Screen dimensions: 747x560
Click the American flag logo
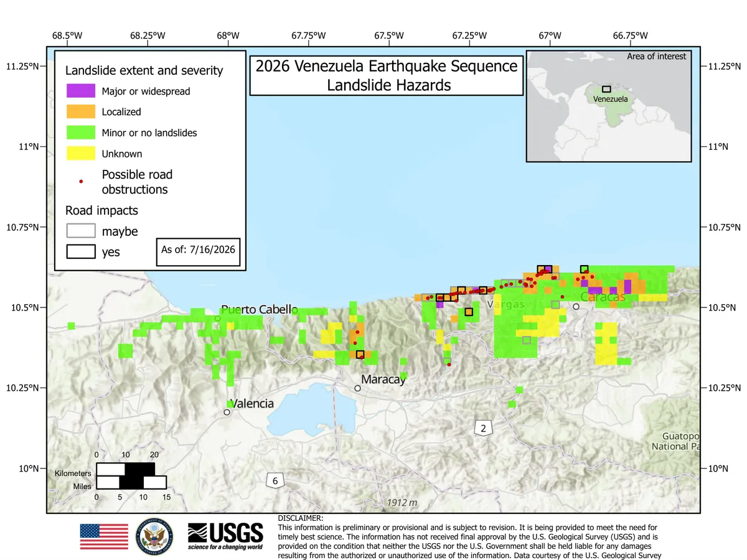104,536
